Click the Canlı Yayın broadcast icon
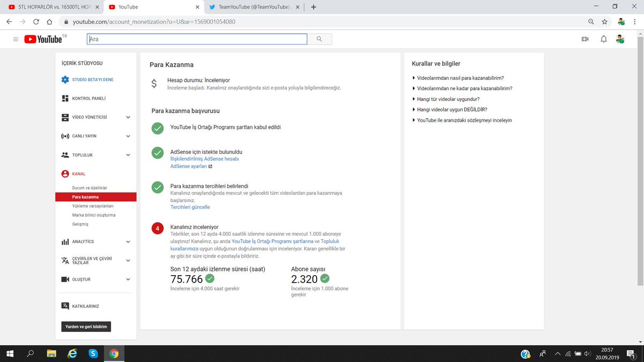 pyautogui.click(x=65, y=136)
